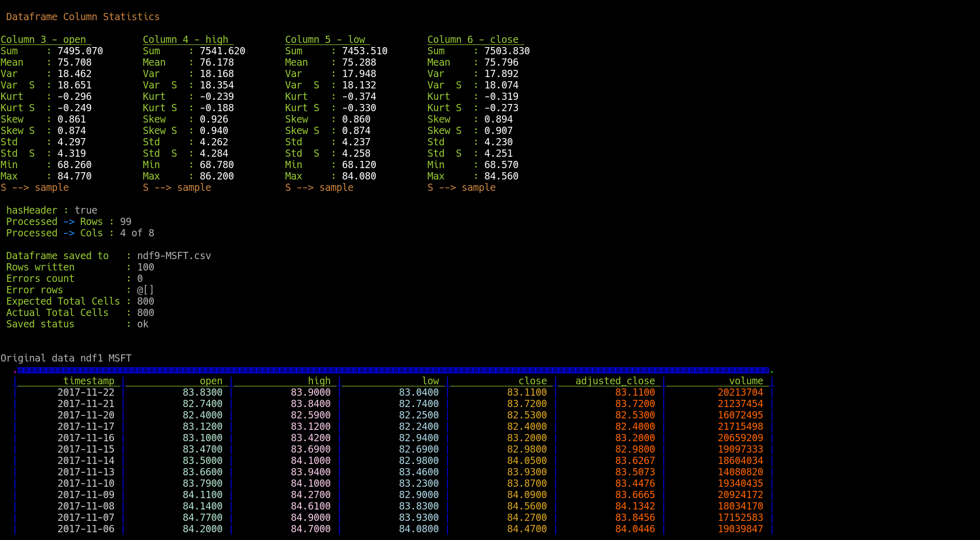The height and width of the screenshot is (540, 980).
Task: Click the low cell 82.9400
Action: pos(419,438)
